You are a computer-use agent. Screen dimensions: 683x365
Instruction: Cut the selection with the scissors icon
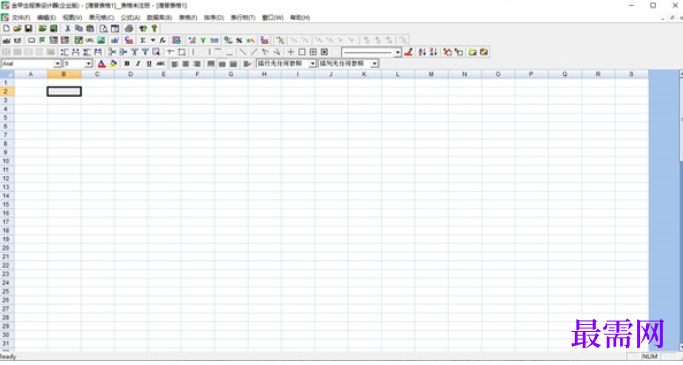[x=68, y=29]
